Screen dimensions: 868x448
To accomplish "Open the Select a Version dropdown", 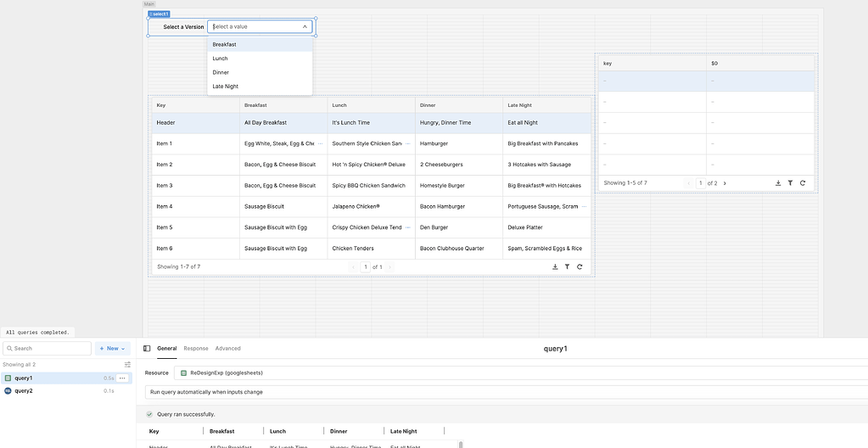I will click(x=260, y=26).
